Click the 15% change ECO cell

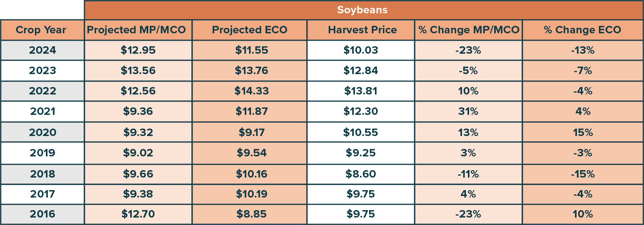(x=583, y=132)
